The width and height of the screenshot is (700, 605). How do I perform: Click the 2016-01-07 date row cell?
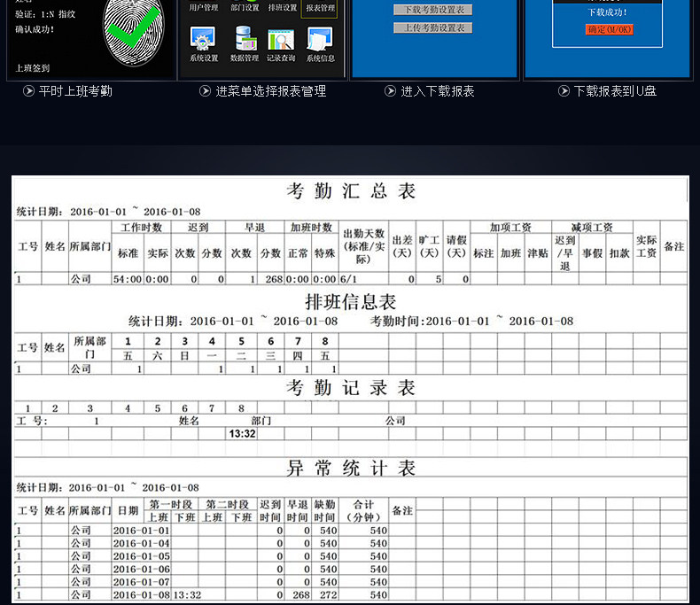pyautogui.click(x=141, y=582)
